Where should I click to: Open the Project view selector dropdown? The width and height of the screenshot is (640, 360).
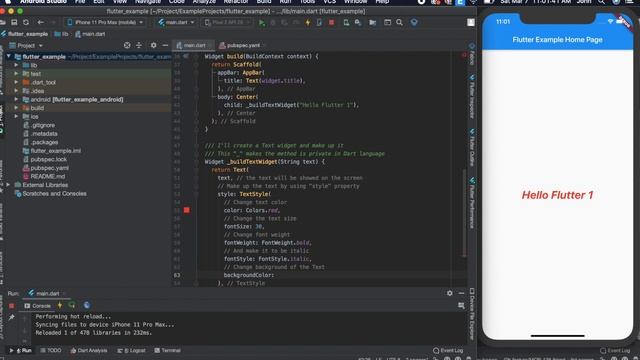click(26, 45)
